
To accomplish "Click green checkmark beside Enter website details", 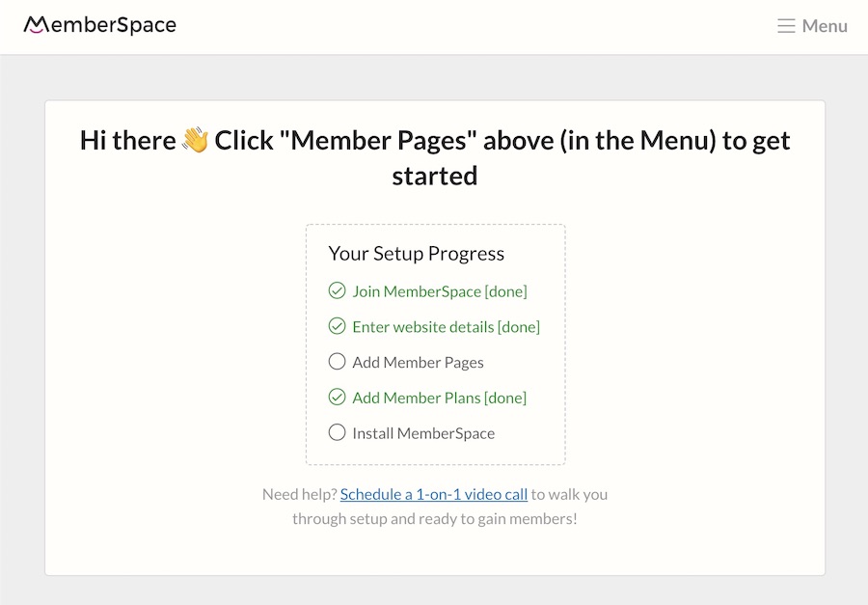I will click(338, 326).
